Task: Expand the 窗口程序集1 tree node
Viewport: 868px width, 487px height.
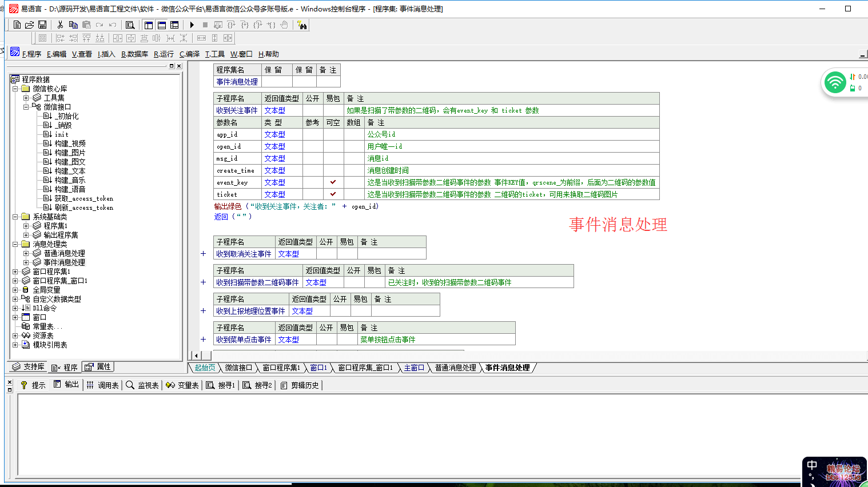Action: coord(15,272)
